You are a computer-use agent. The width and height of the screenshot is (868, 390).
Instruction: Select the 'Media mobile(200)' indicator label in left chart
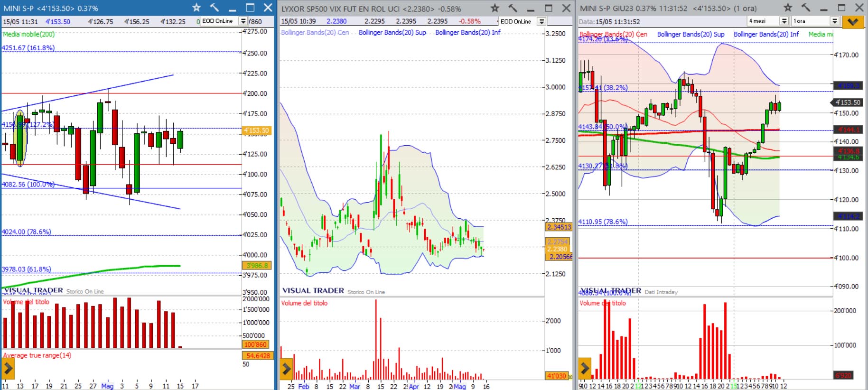click(28, 34)
